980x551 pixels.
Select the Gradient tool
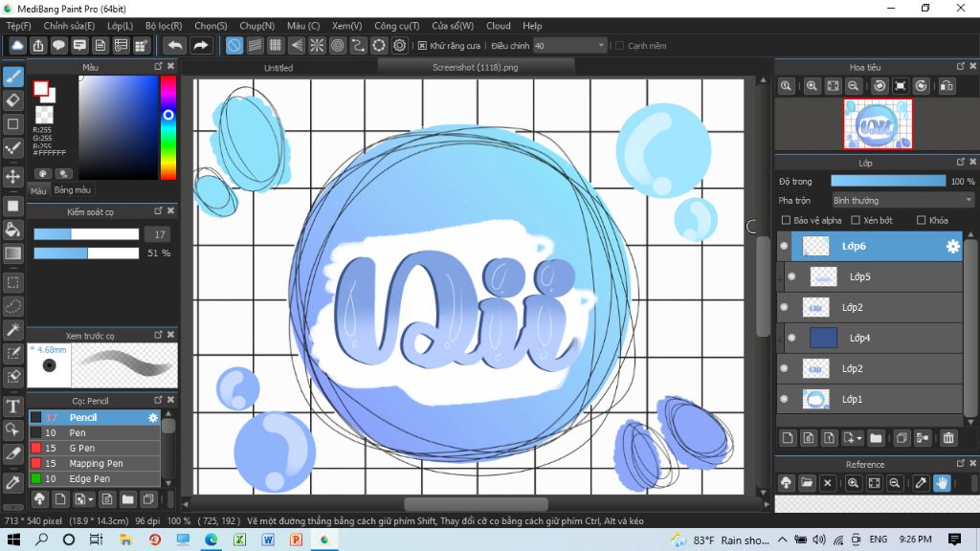pos(13,253)
